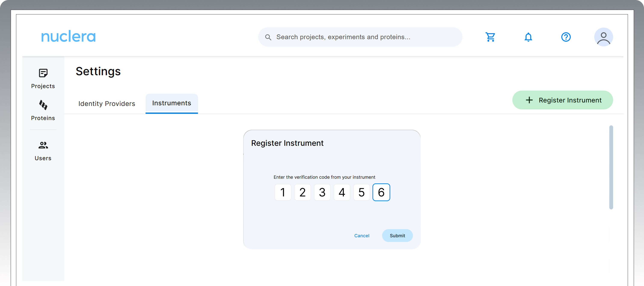Click the Register Instrument button
The width and height of the screenshot is (644, 286).
562,100
